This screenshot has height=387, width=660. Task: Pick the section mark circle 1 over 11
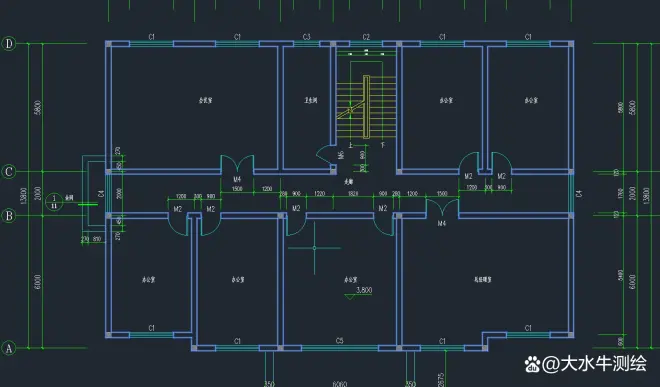point(54,202)
